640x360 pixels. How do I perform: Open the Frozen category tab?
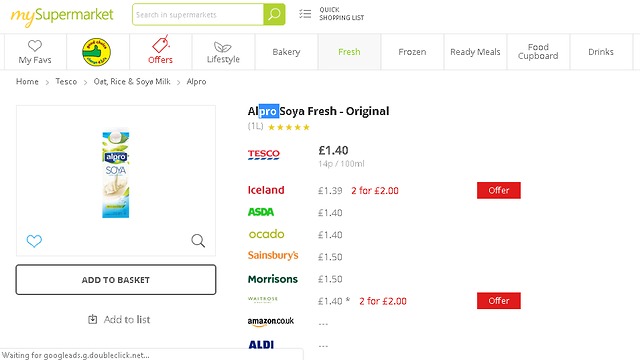click(x=412, y=52)
